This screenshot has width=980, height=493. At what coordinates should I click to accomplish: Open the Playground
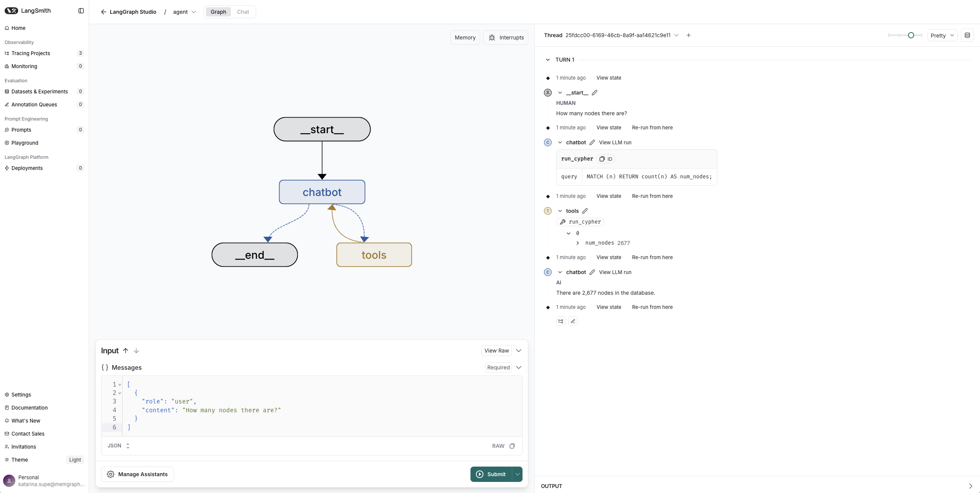click(44, 143)
